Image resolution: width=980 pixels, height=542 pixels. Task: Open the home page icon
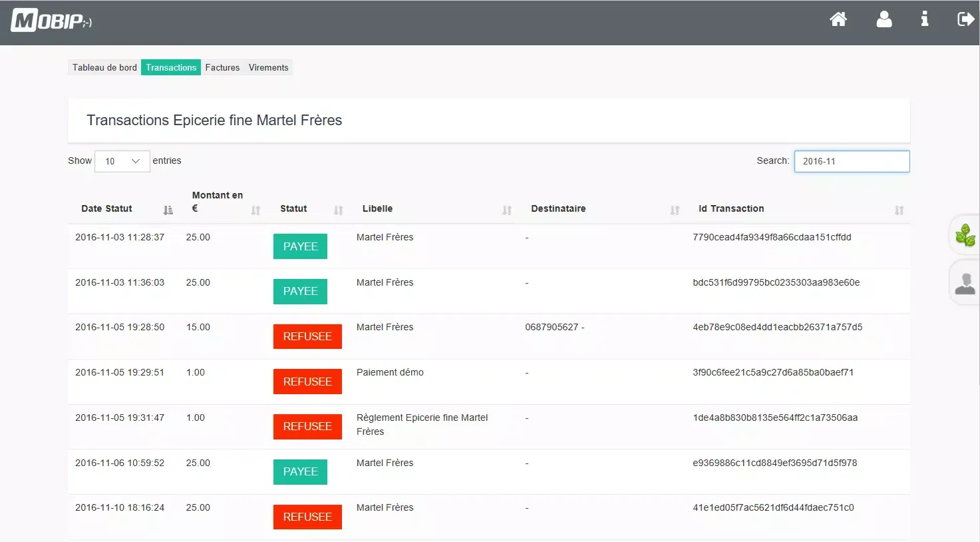(838, 19)
